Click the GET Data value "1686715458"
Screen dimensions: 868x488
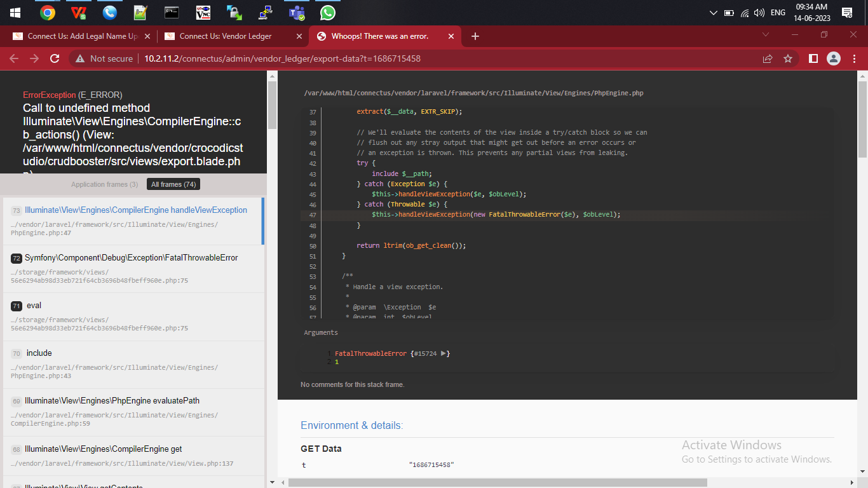coord(431,465)
